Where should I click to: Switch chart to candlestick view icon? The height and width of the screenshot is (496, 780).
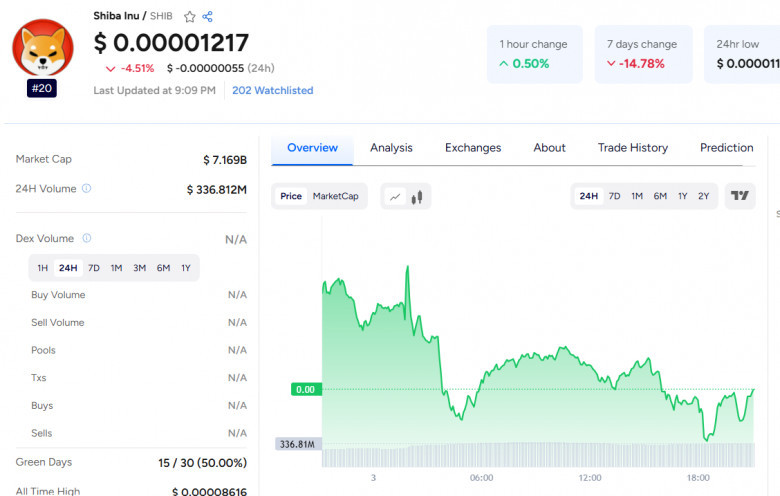point(417,197)
